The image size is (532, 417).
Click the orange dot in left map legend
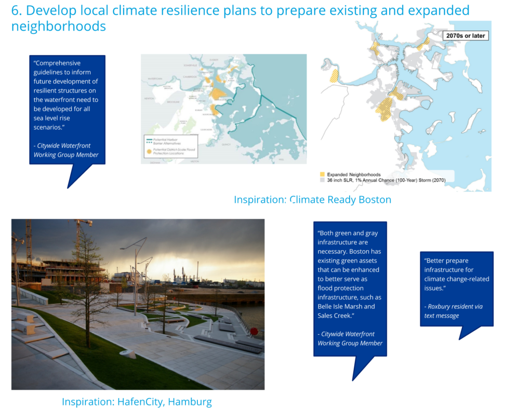click(150, 151)
